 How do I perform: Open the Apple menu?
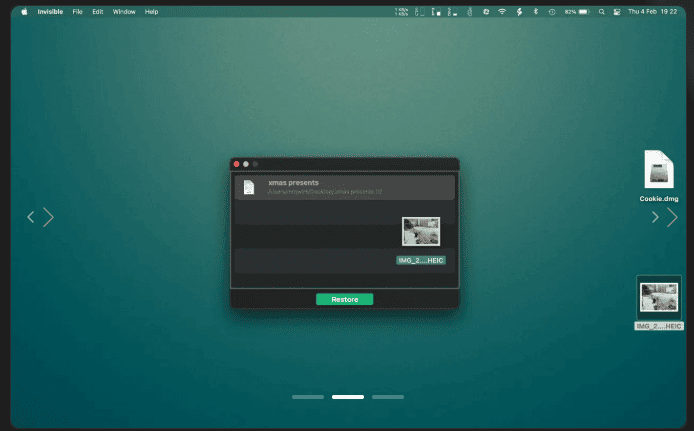[24, 12]
